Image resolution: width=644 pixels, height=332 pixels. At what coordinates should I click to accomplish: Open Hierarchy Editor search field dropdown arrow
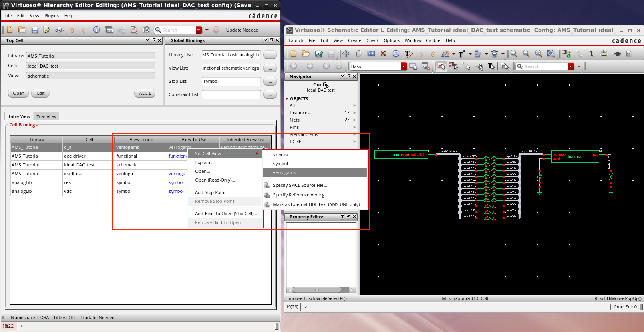199,30
